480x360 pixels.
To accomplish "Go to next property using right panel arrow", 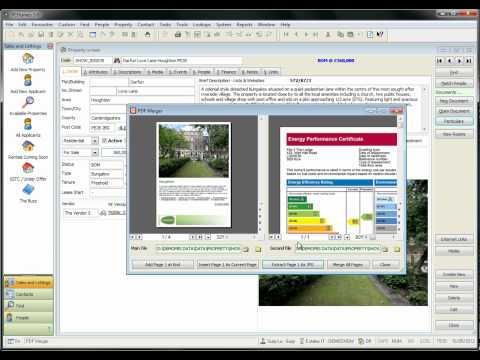I will (459, 60).
